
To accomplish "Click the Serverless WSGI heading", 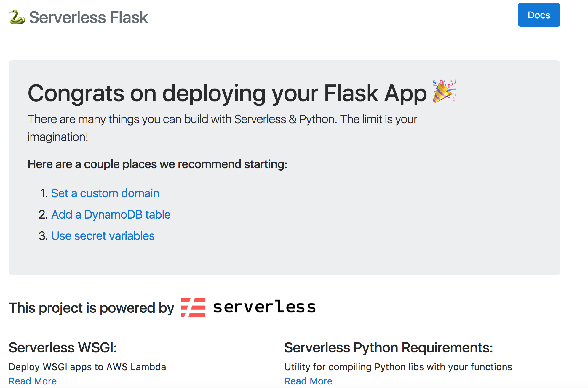I will click(63, 347).
